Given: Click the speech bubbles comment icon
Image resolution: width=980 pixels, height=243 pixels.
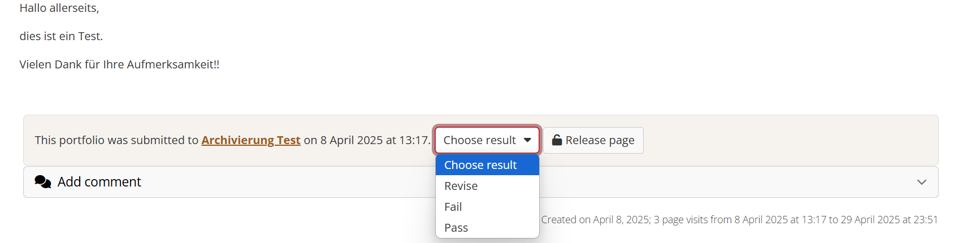Looking at the screenshot, I should pos(43,182).
